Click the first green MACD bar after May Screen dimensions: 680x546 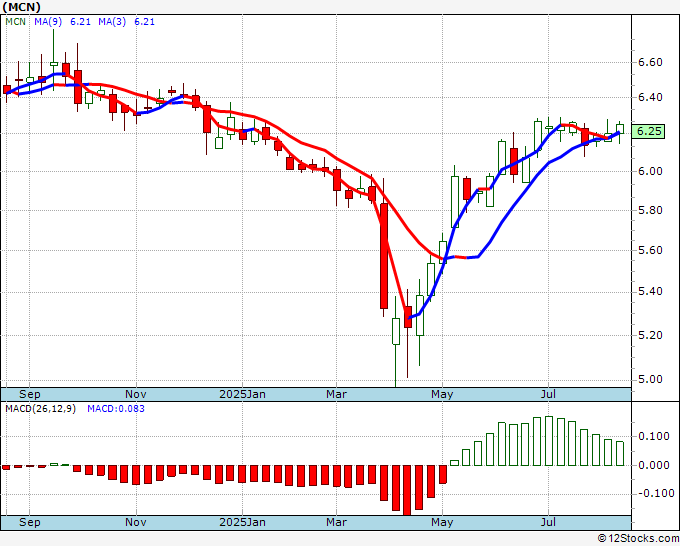tap(454, 463)
